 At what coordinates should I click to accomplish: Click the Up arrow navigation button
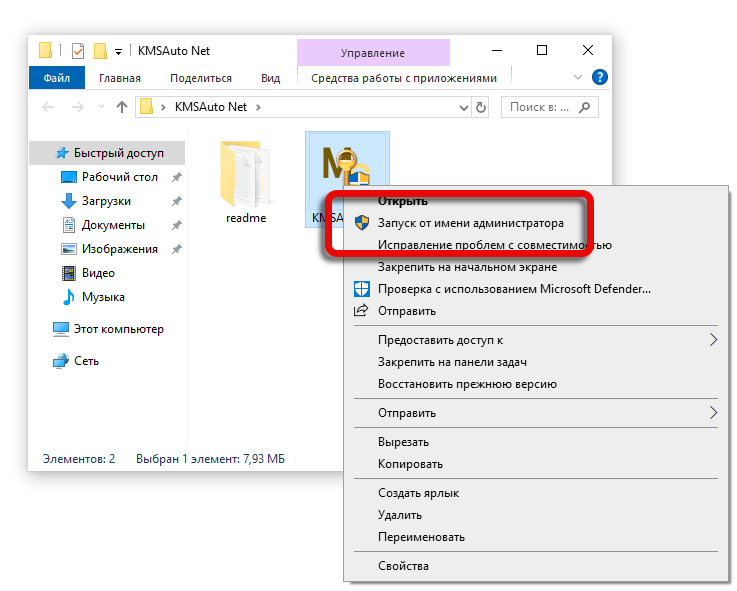point(122,107)
